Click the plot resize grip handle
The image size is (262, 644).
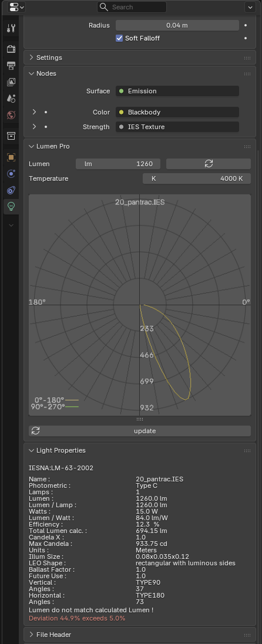pos(140,419)
